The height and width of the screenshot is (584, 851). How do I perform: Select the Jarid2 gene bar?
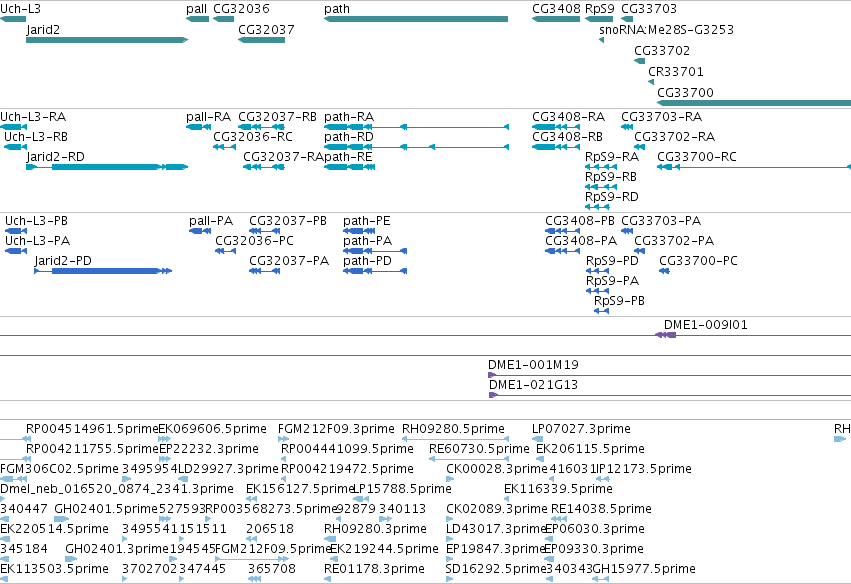pyautogui.click(x=107, y=40)
